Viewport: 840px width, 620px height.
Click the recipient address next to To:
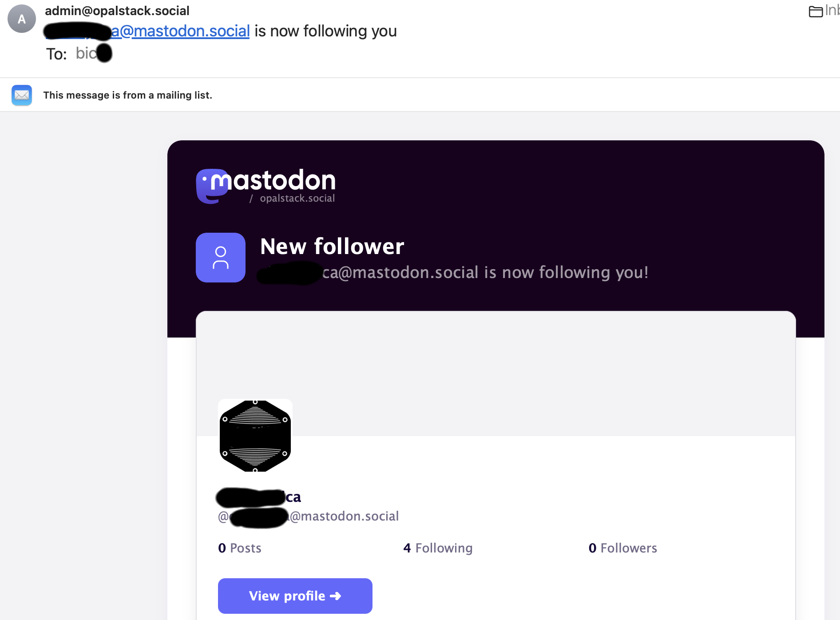[x=94, y=53]
